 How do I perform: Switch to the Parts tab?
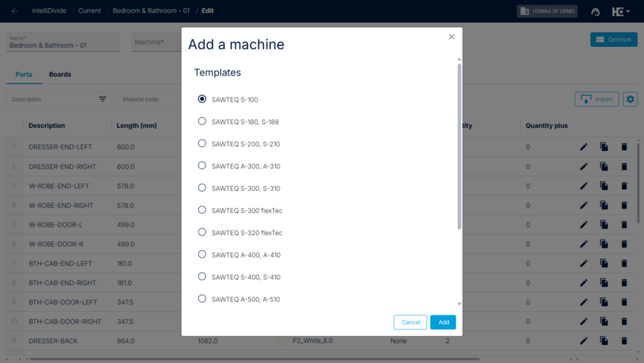pos(23,75)
